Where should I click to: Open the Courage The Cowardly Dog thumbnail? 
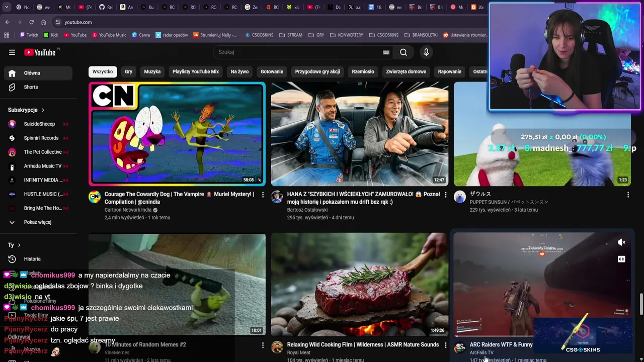177,134
